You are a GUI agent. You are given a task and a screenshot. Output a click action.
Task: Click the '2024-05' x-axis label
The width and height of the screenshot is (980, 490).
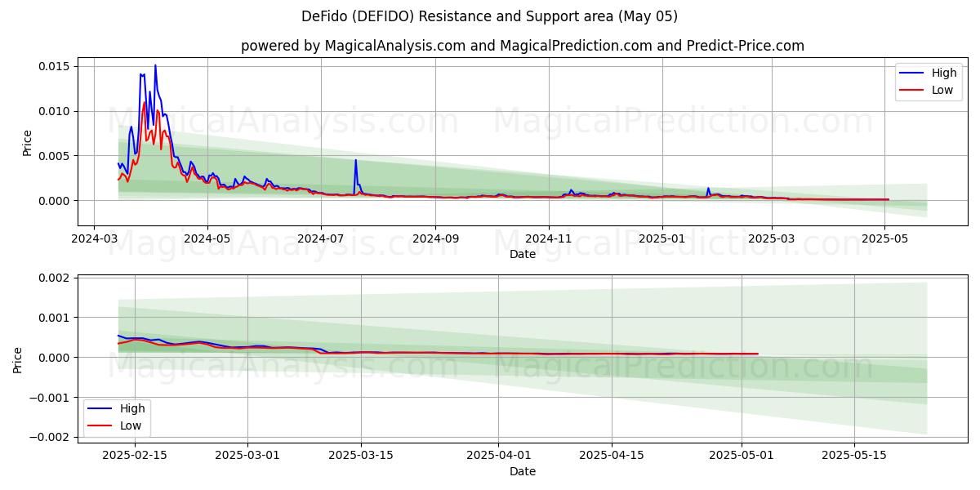(207, 239)
